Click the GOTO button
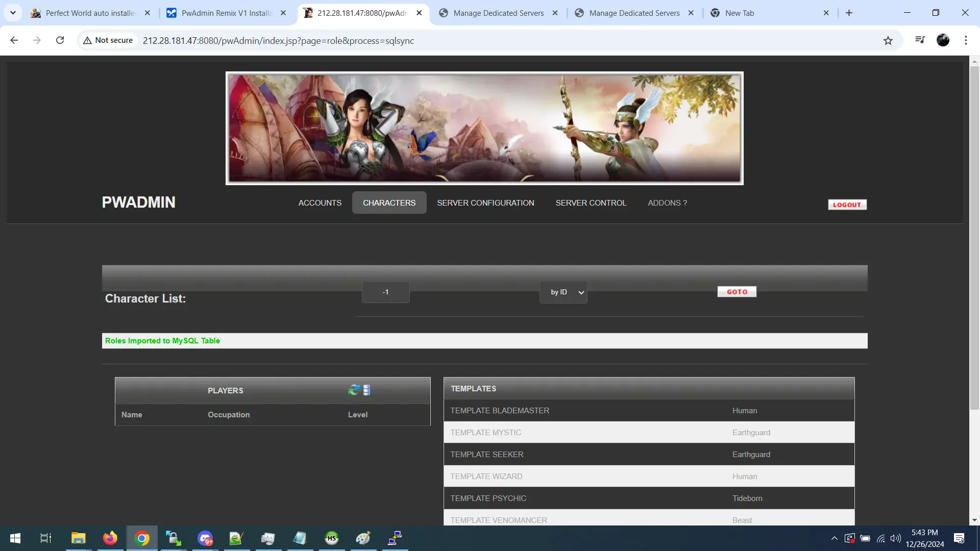Image resolution: width=980 pixels, height=551 pixels. (x=737, y=292)
